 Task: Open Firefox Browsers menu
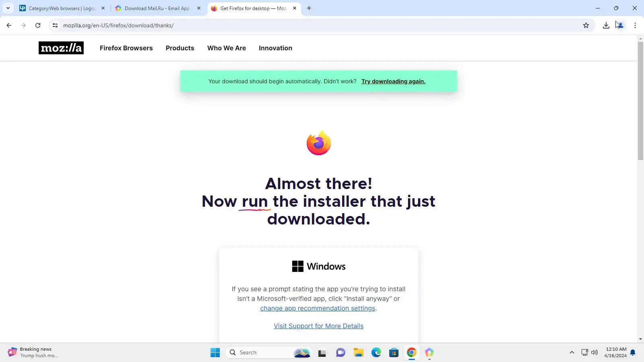[x=126, y=48]
